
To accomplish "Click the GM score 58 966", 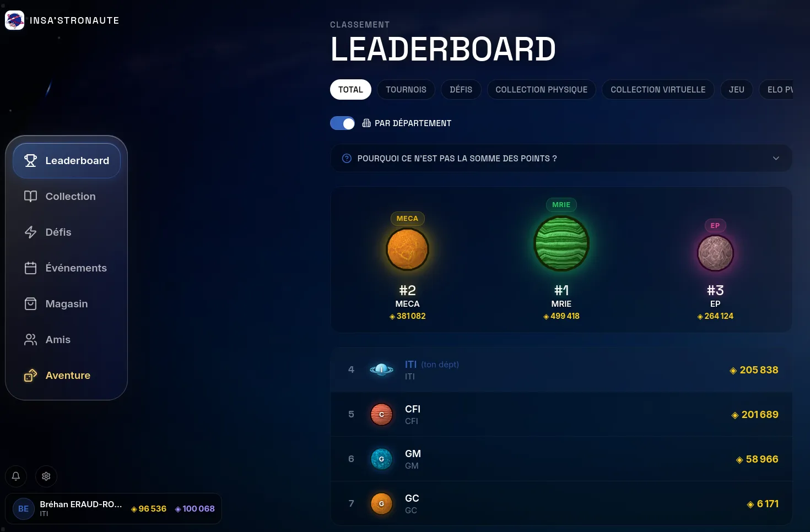I will 757,459.
